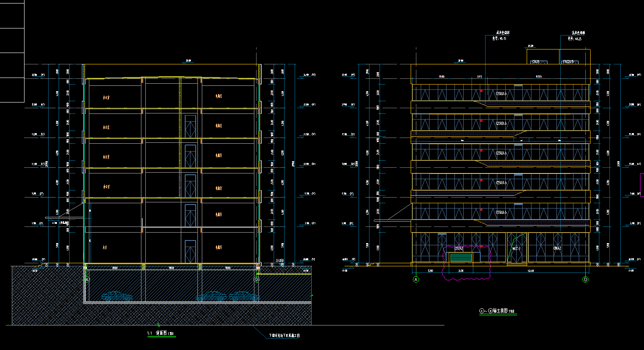This screenshot has width=644, height=350.
Task: Select the MLC-3 door label on the elevation
Action: [516, 249]
